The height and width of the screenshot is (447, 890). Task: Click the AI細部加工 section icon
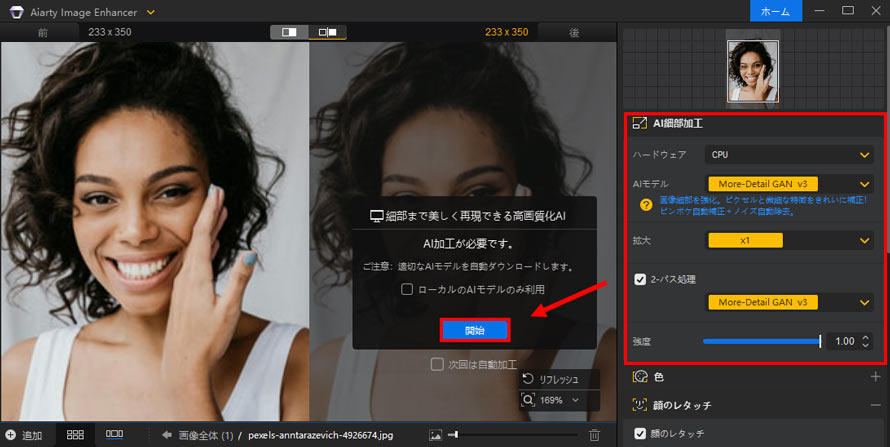[640, 123]
